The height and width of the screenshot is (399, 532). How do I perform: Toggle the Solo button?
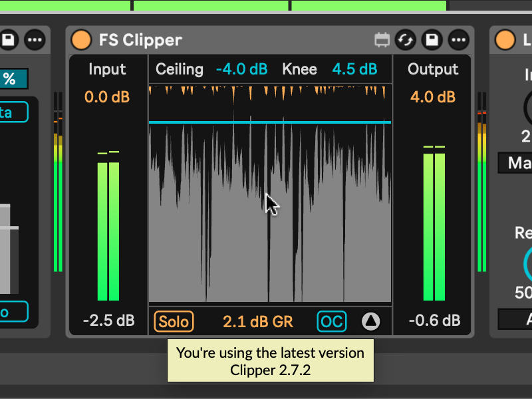pos(174,321)
